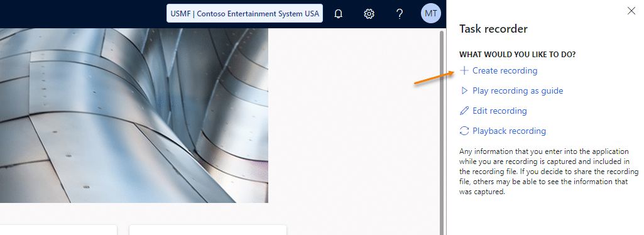Open the MT user account avatar

pos(430,14)
